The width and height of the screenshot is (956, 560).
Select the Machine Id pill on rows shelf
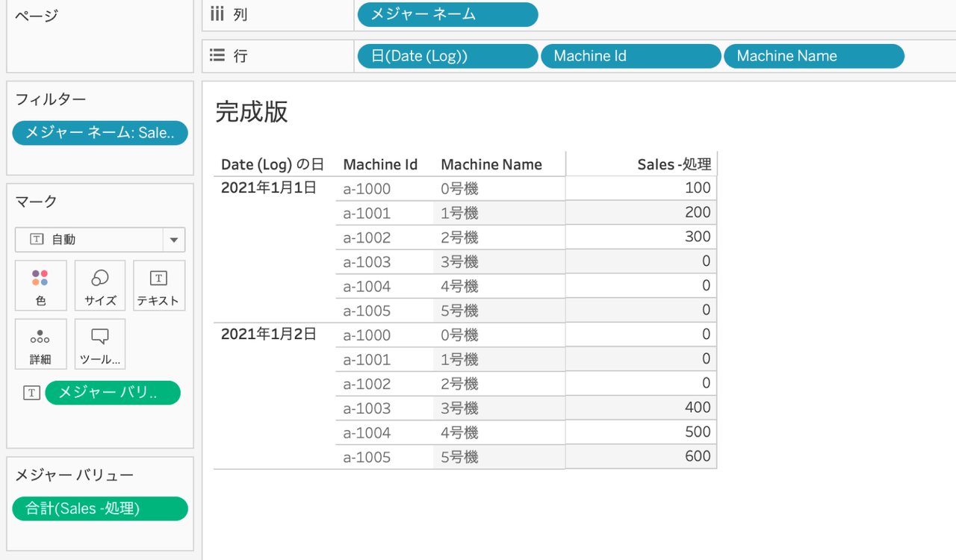click(x=631, y=56)
